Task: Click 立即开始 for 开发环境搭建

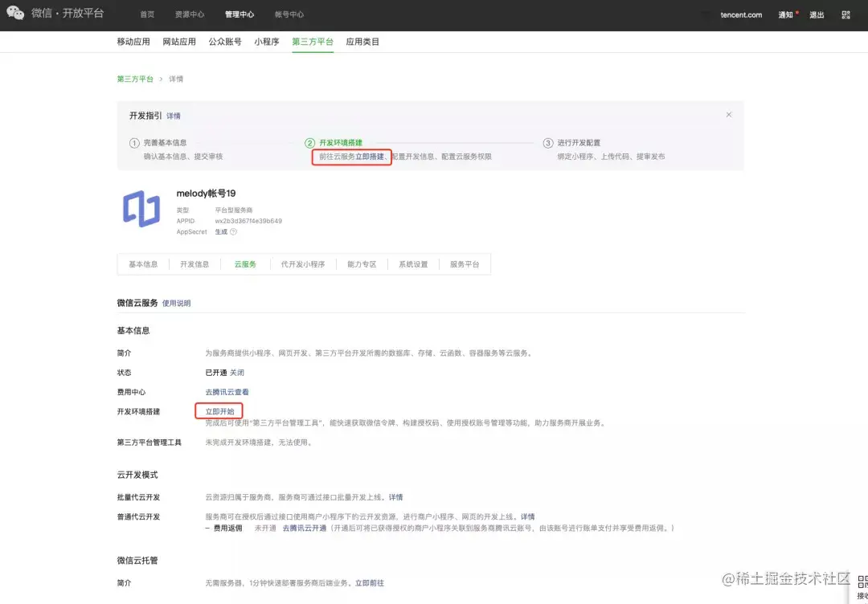Action: tap(219, 411)
